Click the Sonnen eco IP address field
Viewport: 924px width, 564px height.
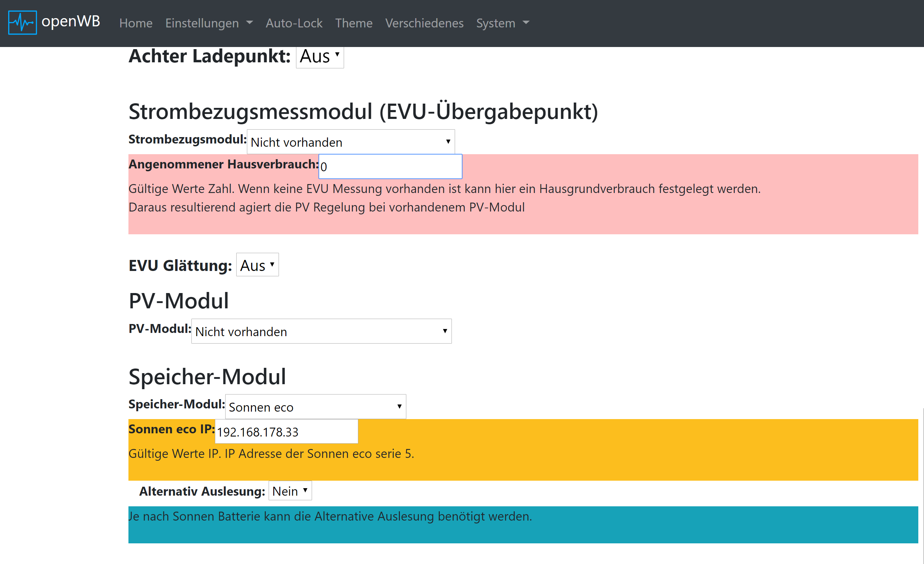pyautogui.click(x=286, y=432)
